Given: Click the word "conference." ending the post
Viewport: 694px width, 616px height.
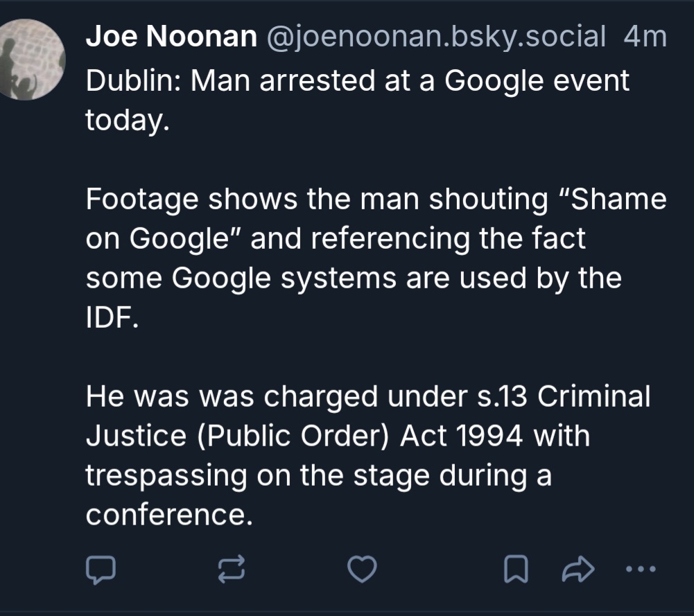Looking at the screenshot, I should (x=166, y=515).
